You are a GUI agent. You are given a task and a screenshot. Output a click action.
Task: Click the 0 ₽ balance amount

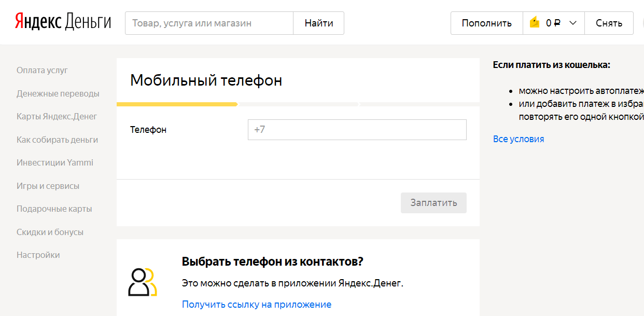tap(553, 23)
